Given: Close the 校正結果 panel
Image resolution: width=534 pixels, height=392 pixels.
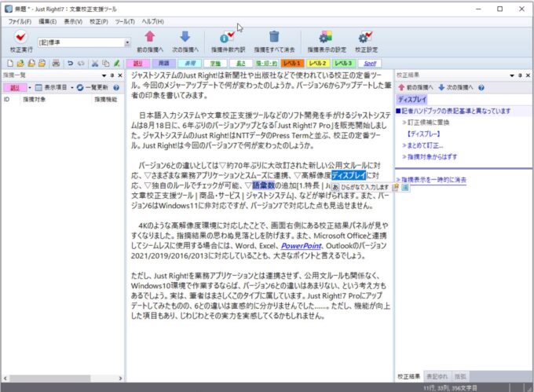Looking at the screenshot, I should [528, 75].
